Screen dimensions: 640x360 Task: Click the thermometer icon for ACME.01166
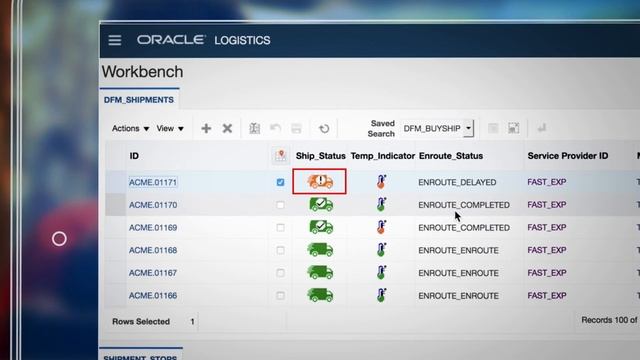(381, 295)
